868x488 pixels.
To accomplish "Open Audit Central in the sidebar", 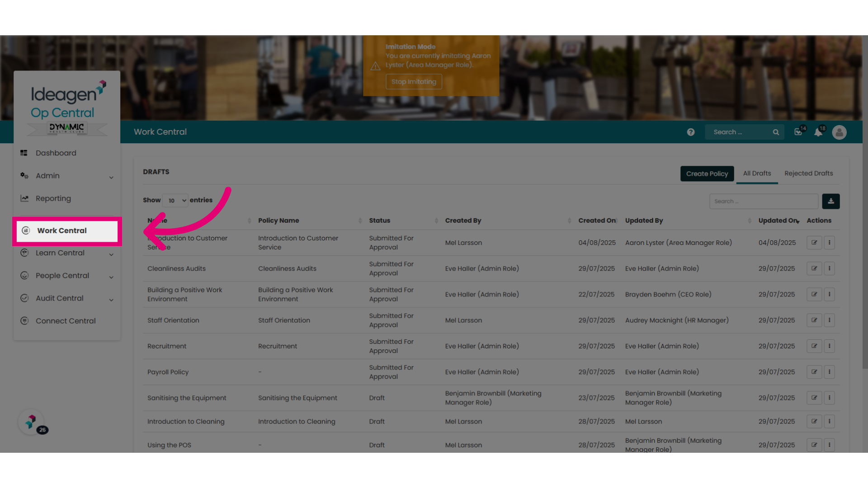I will pyautogui.click(x=60, y=298).
